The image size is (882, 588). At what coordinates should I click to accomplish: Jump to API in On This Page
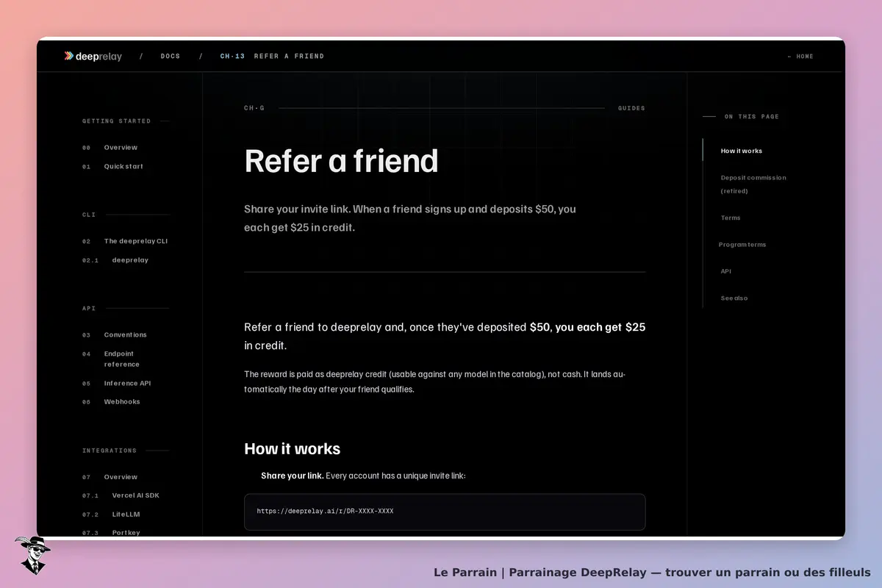pyautogui.click(x=726, y=272)
